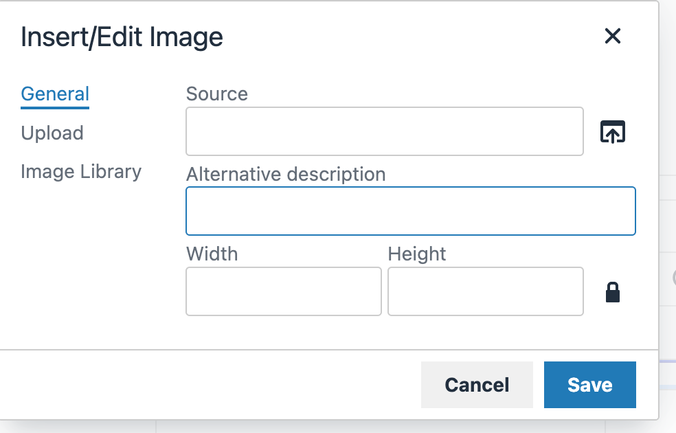Toggle the constrain proportions lock icon
The image size is (676, 433).
click(x=613, y=292)
